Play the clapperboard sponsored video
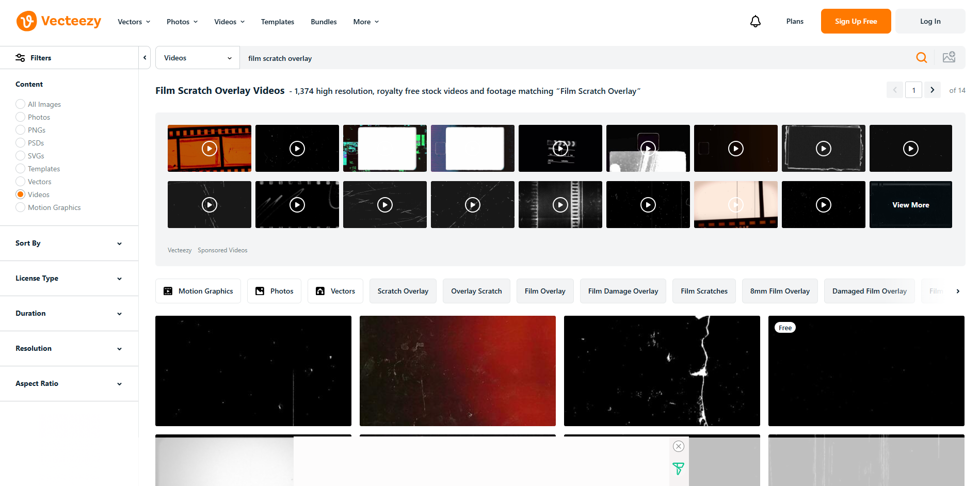 pos(560,149)
